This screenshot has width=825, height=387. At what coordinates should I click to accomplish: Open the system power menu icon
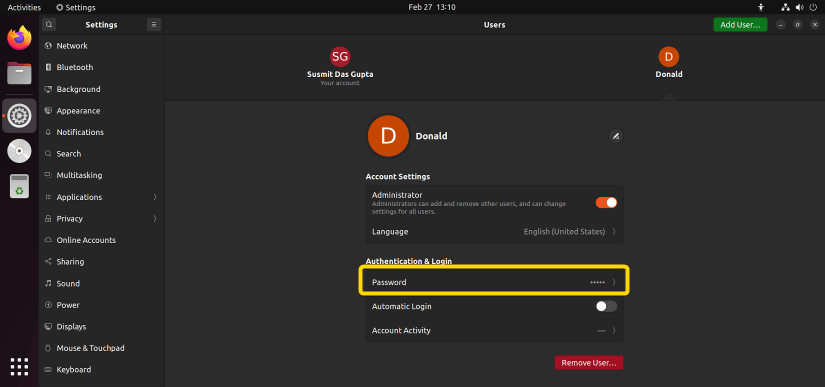click(x=813, y=7)
